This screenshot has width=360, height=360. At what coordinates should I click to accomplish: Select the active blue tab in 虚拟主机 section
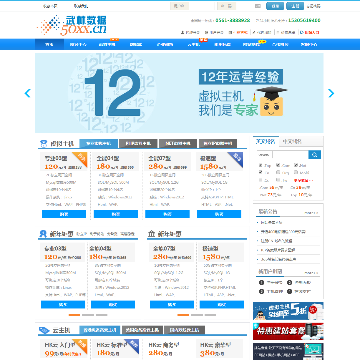(x=99, y=144)
